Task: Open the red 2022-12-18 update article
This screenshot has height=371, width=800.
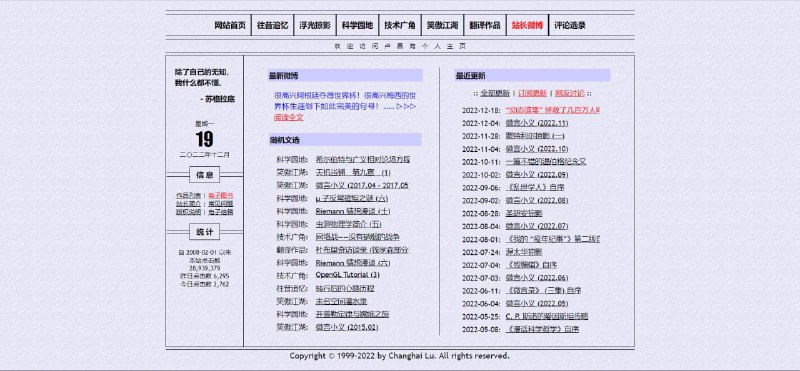Action: tap(553, 110)
